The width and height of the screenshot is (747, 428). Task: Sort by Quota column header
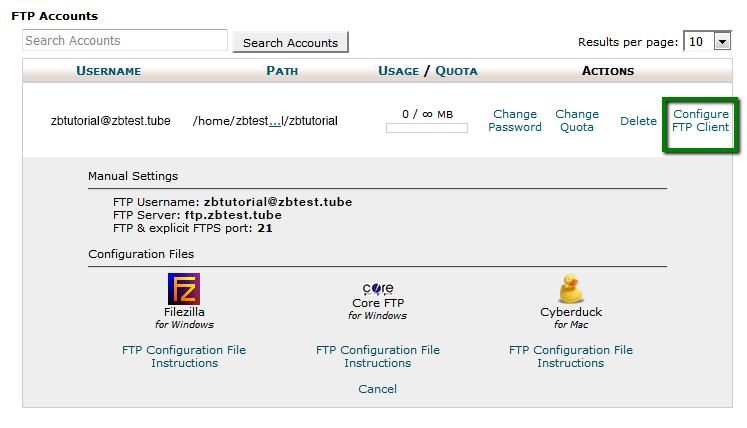[456, 71]
